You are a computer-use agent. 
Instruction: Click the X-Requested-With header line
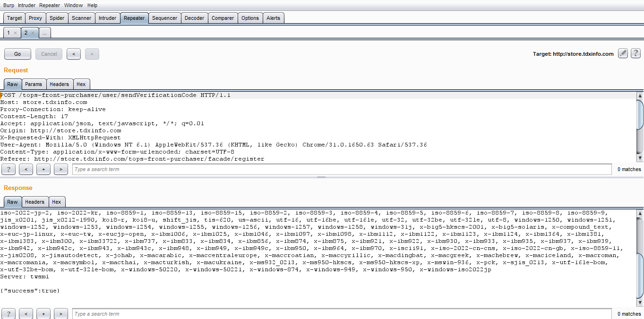point(60,138)
